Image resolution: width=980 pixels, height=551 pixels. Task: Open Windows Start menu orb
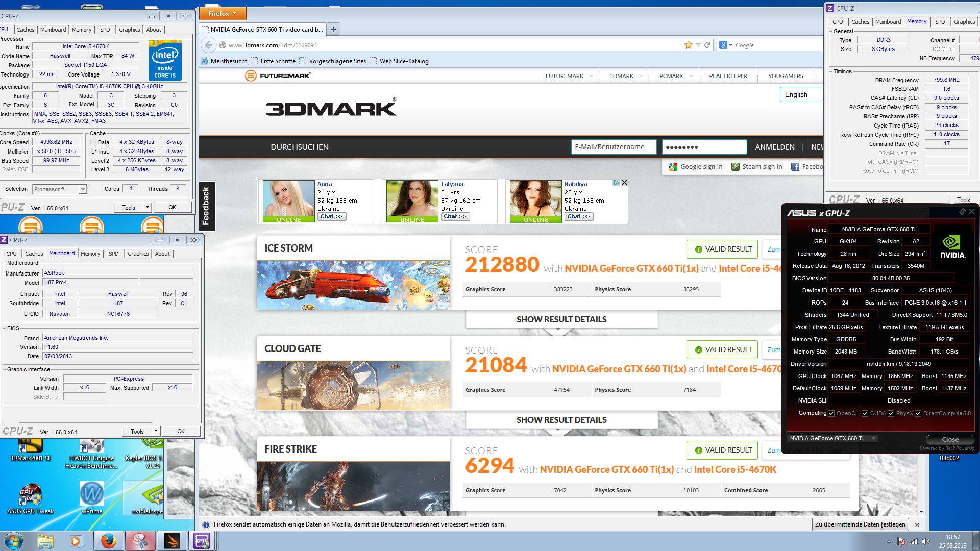click(14, 541)
